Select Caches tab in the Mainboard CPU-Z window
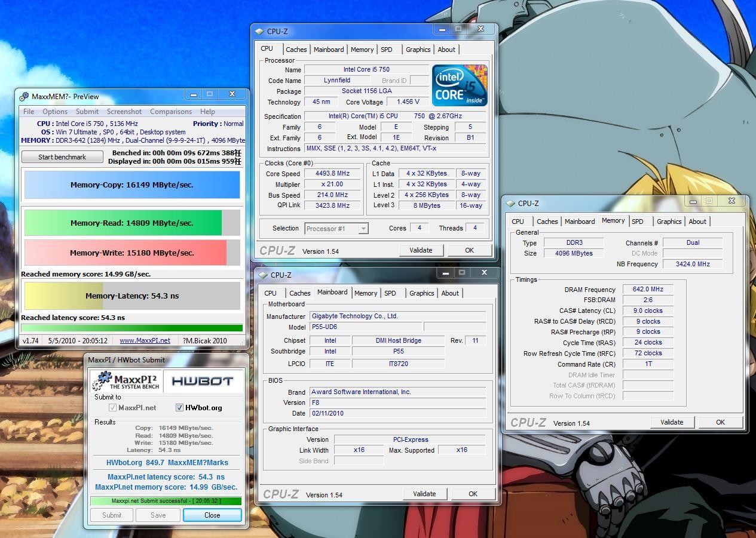 point(299,293)
